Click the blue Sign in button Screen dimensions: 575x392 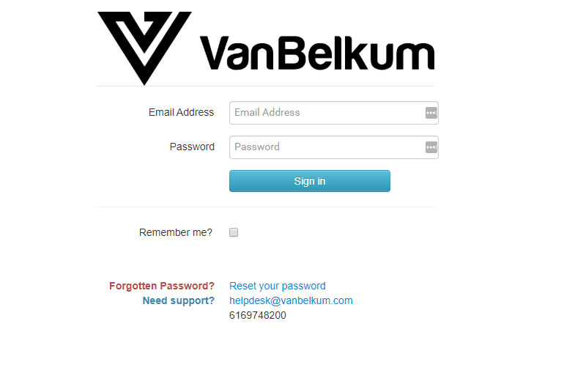(310, 181)
